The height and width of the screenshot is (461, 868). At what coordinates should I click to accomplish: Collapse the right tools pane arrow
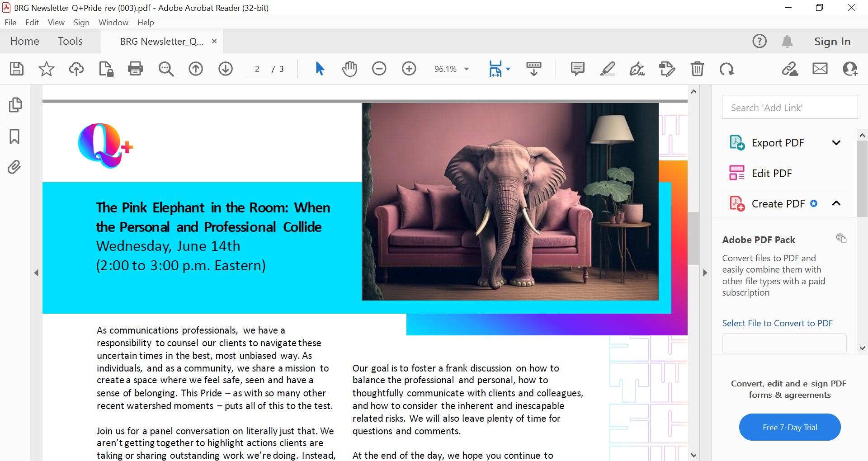click(705, 273)
